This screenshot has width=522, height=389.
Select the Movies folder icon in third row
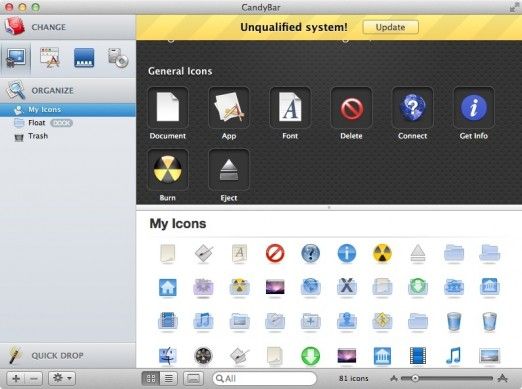click(168, 321)
